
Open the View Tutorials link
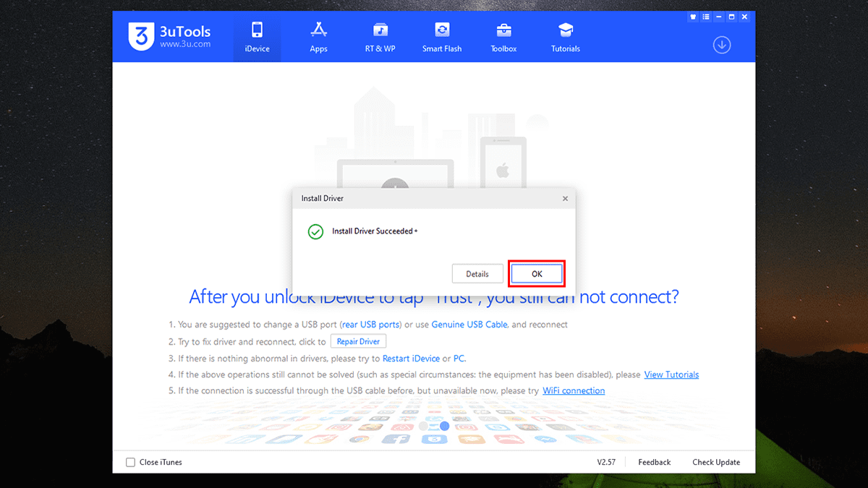tap(671, 374)
